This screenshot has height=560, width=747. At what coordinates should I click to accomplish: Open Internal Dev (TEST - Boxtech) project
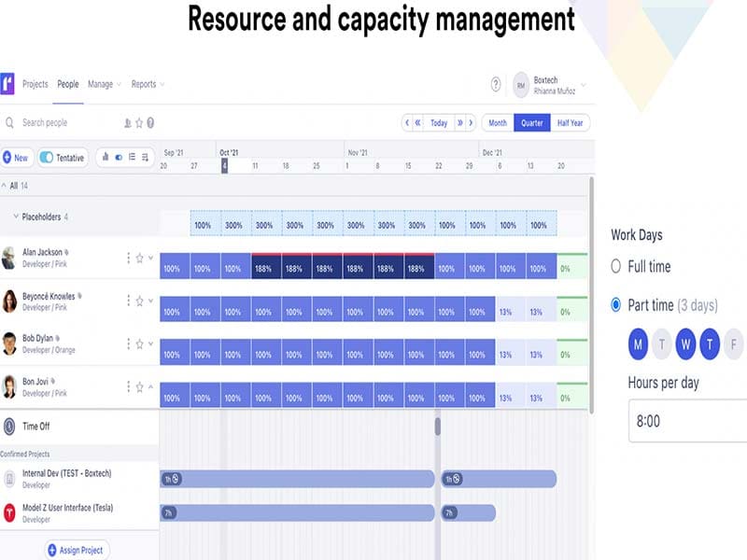[x=66, y=473]
